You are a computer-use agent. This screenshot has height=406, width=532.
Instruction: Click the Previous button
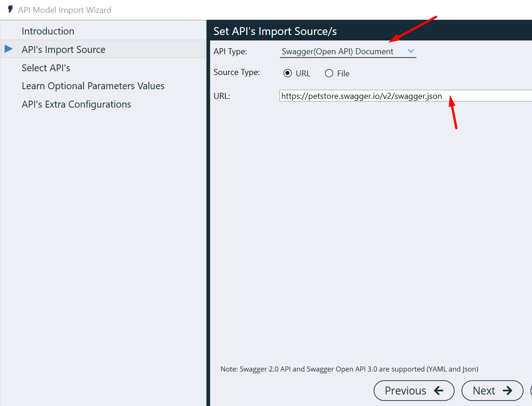click(414, 390)
